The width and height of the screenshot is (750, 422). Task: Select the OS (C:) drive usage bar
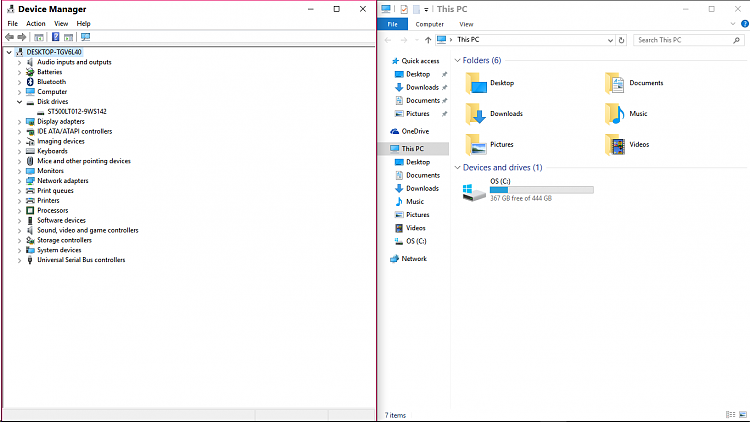541,189
